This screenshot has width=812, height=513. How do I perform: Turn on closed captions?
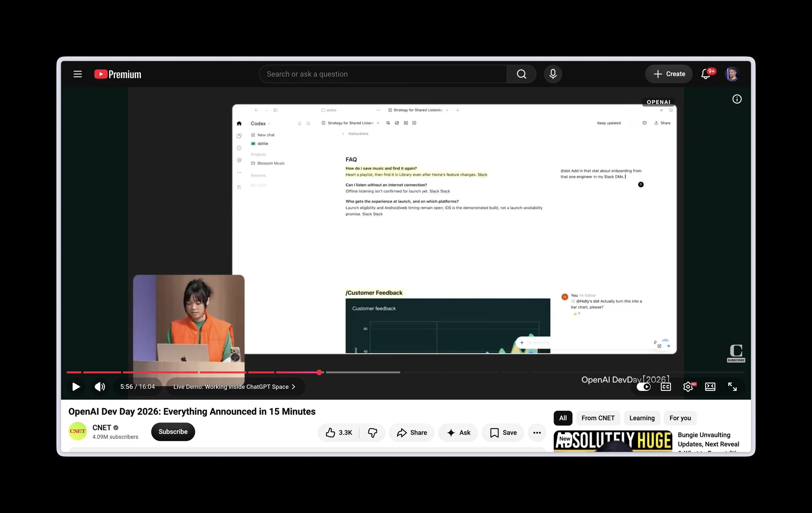coord(666,386)
